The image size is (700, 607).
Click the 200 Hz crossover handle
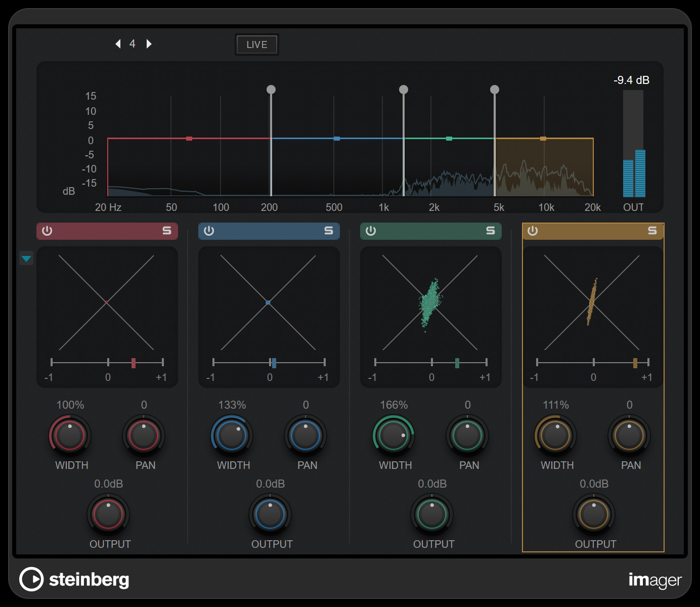click(x=271, y=90)
